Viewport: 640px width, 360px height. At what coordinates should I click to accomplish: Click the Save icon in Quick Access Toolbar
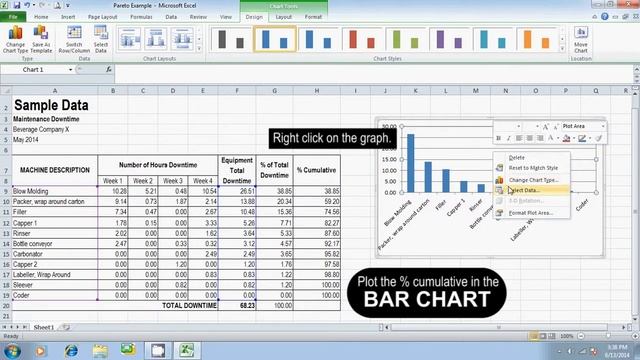coord(17,5)
